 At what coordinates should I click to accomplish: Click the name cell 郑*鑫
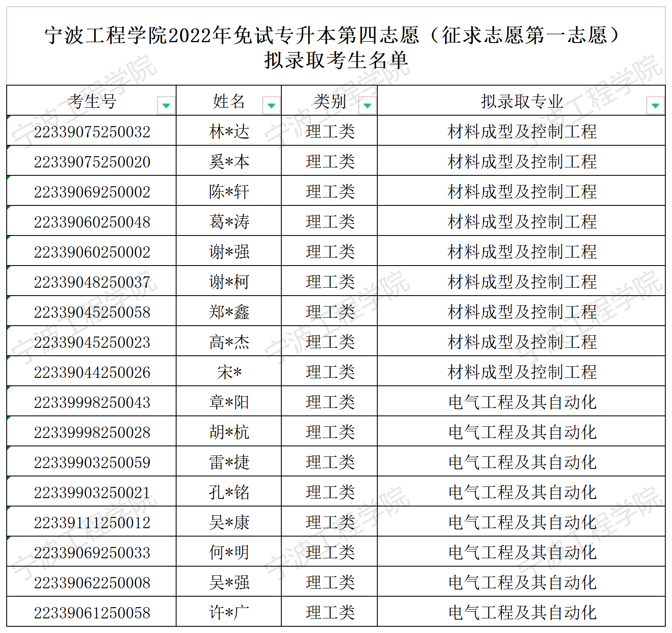[x=229, y=311]
